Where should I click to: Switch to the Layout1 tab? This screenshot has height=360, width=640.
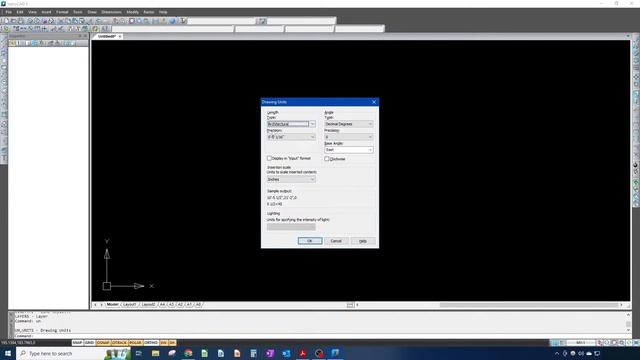pos(129,304)
